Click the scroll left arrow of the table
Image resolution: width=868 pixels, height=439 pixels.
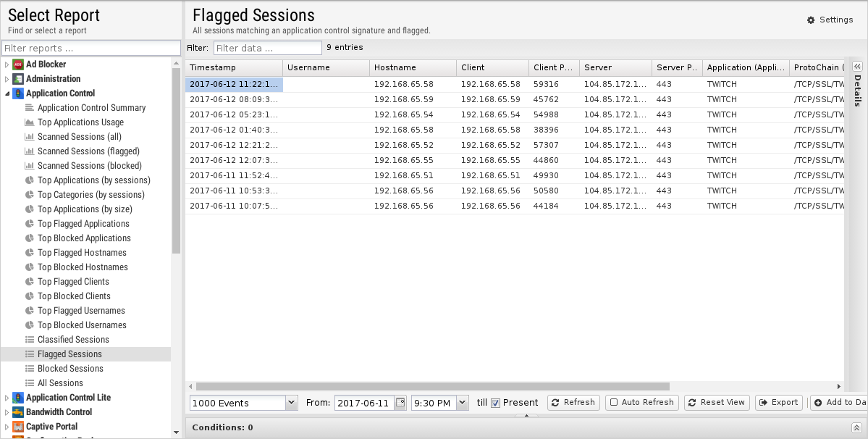191,386
